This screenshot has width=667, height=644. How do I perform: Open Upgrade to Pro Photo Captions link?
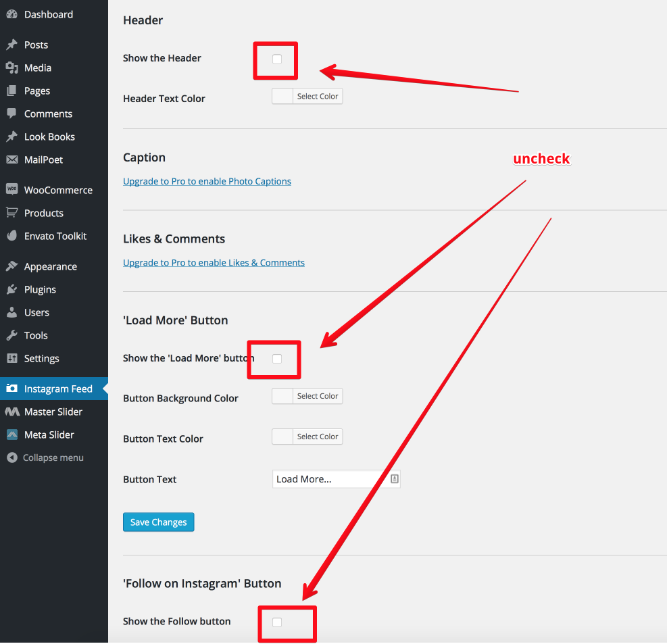pyautogui.click(x=207, y=181)
